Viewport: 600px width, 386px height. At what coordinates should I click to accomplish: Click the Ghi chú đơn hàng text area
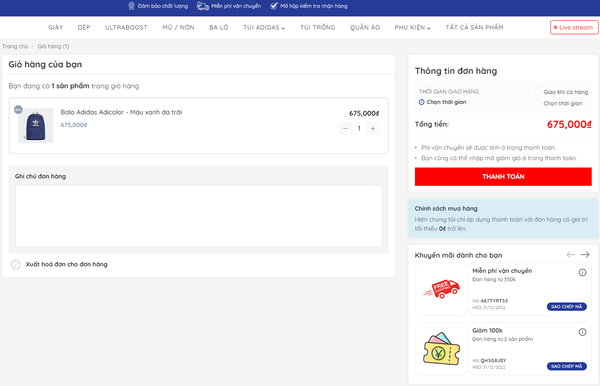[199, 216]
